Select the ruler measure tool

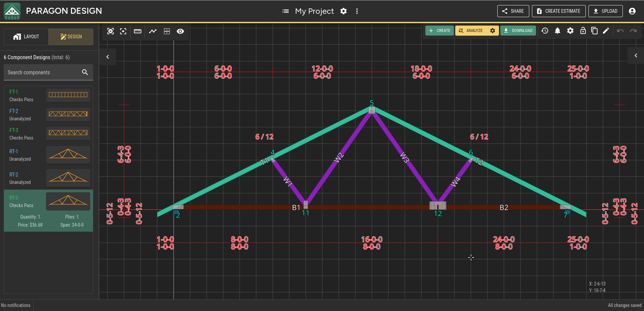(x=138, y=31)
